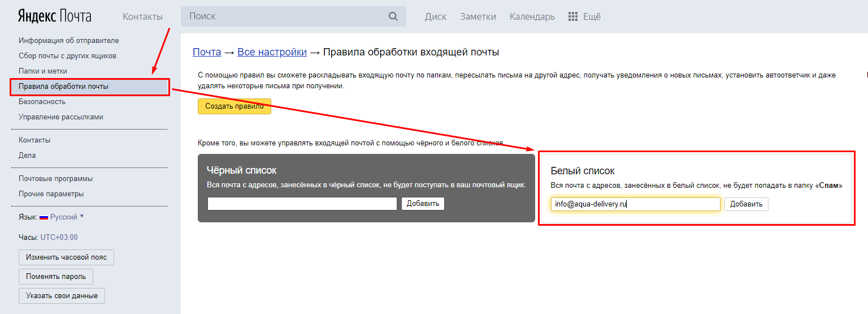Image resolution: width=868 pixels, height=314 pixels.
Task: Focus the black list address field
Action: [x=302, y=204]
